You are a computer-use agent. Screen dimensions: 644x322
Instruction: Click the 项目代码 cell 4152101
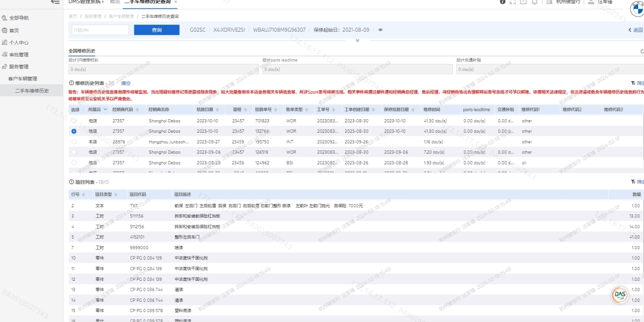[x=137, y=237]
